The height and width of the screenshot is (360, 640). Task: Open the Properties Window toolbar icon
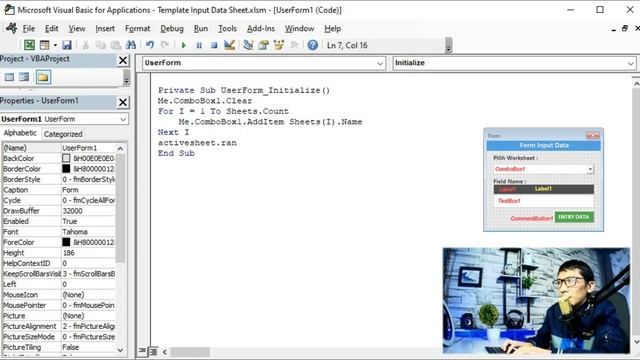coord(263,45)
